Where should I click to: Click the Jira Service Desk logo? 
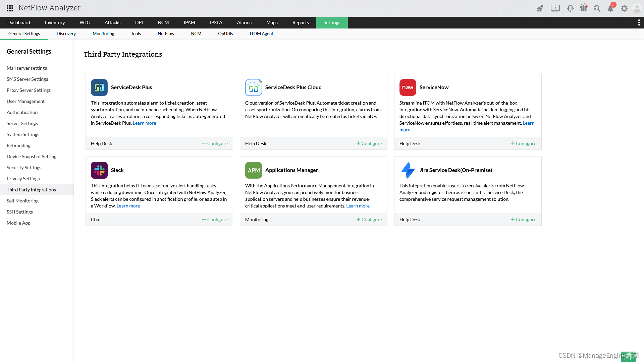pos(408,170)
